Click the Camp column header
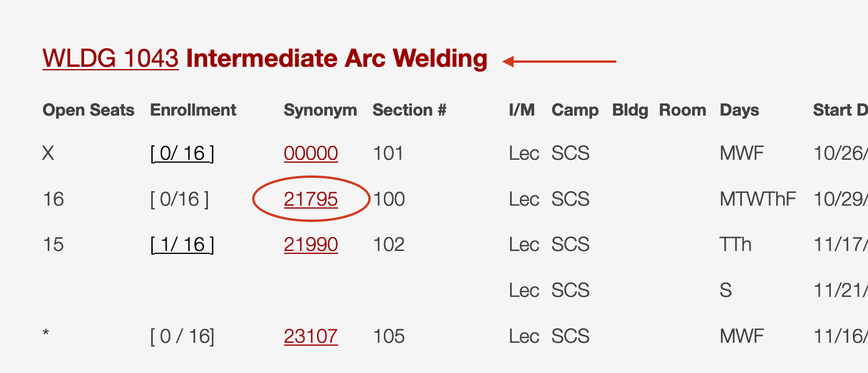Image resolution: width=868 pixels, height=373 pixels. [575, 110]
